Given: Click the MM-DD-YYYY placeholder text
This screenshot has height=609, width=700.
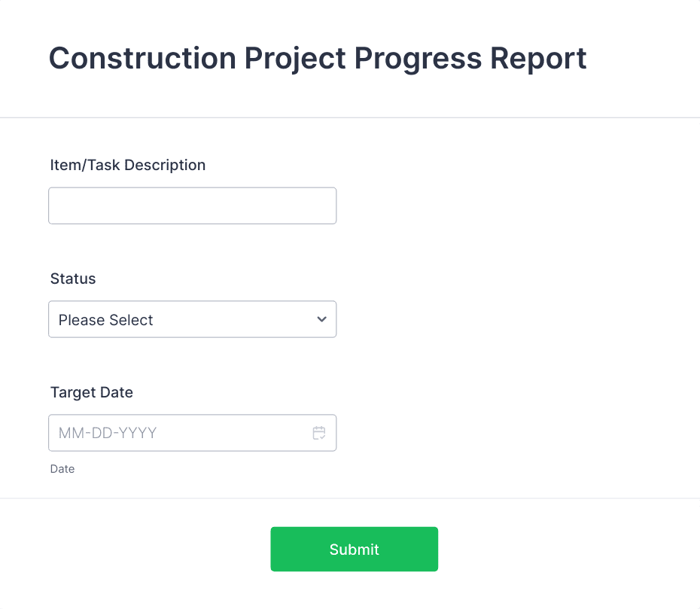Looking at the screenshot, I should click(108, 433).
